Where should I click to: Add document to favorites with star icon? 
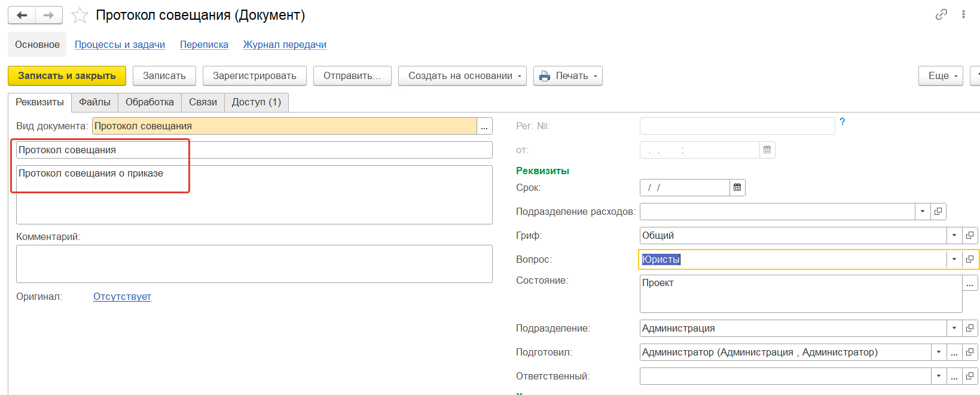(x=80, y=16)
